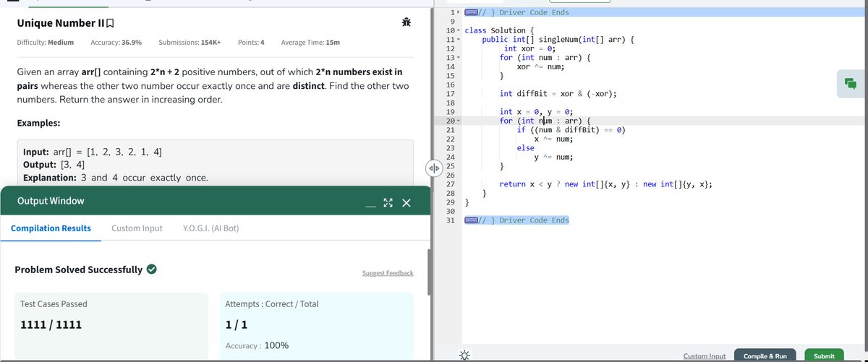The height and width of the screenshot is (362, 868).
Task: Toggle the lightbulb theme icon below editor
Action: click(x=463, y=355)
